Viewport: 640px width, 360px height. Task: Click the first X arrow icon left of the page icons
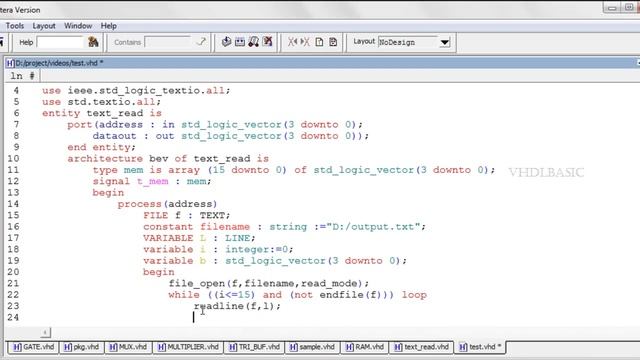point(293,42)
